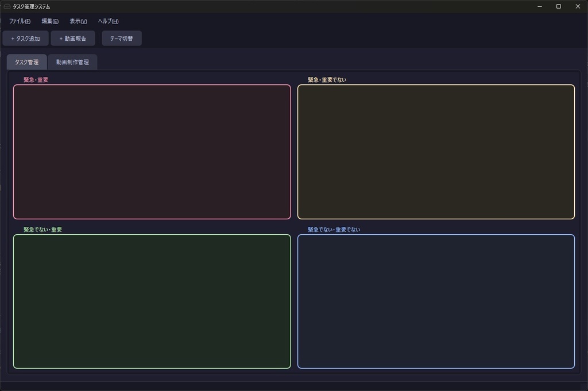This screenshot has width=588, height=391.
Task: Open the ファイル(F) menu
Action: [x=20, y=21]
